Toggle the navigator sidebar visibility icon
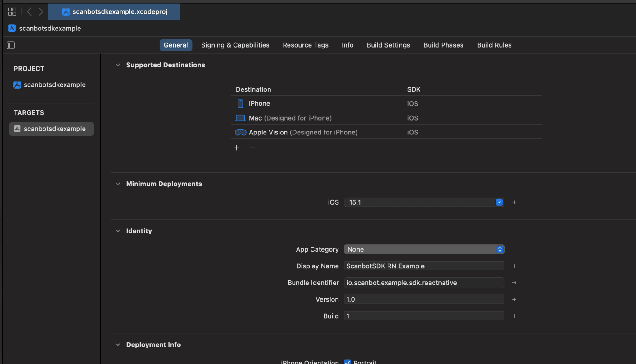This screenshot has height=364, width=636. (11, 45)
